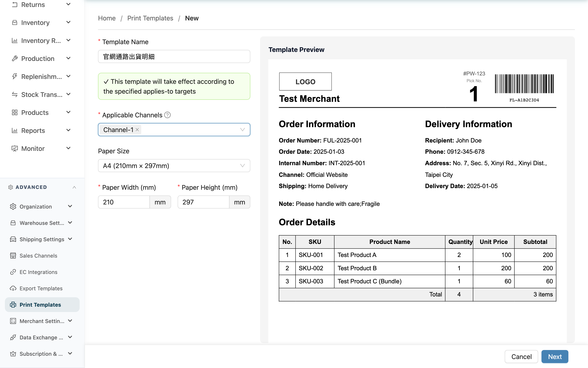Click the Stock Trans... swap arrows icon

coord(14,94)
